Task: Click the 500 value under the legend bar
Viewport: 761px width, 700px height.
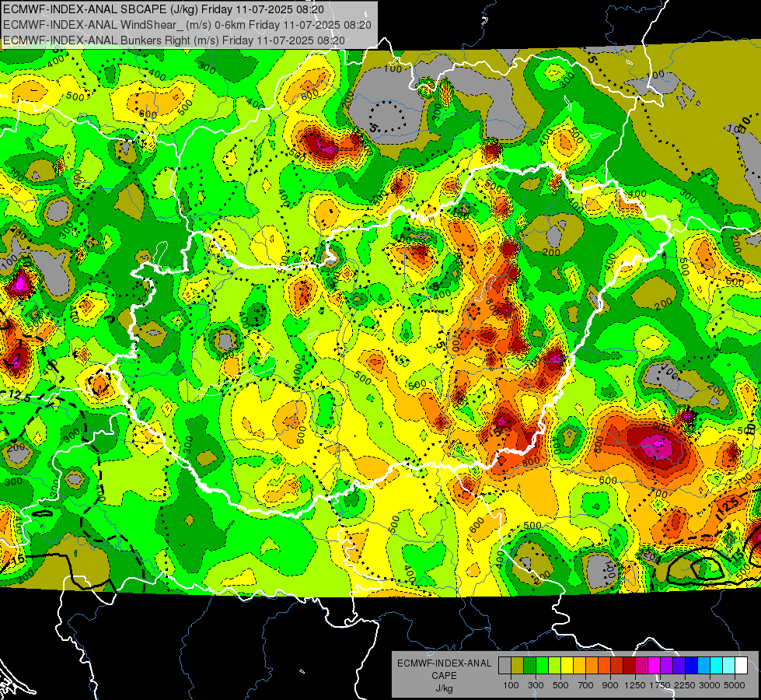Action: coord(560,685)
